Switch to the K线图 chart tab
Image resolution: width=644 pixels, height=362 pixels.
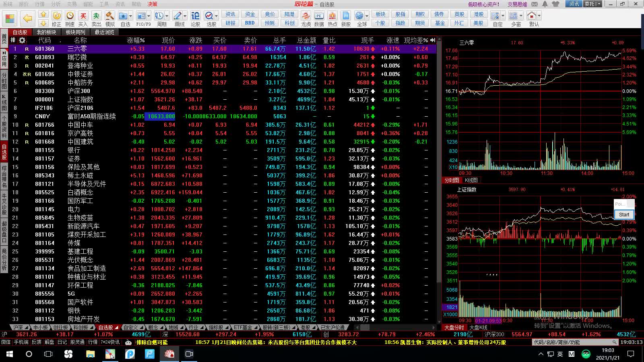[471, 180]
